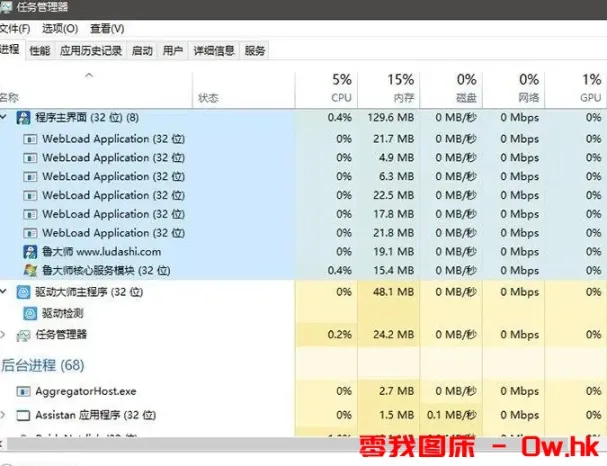Expand the 任务管理器 process entry
Viewport: 607px width, 466px height.
5,334
